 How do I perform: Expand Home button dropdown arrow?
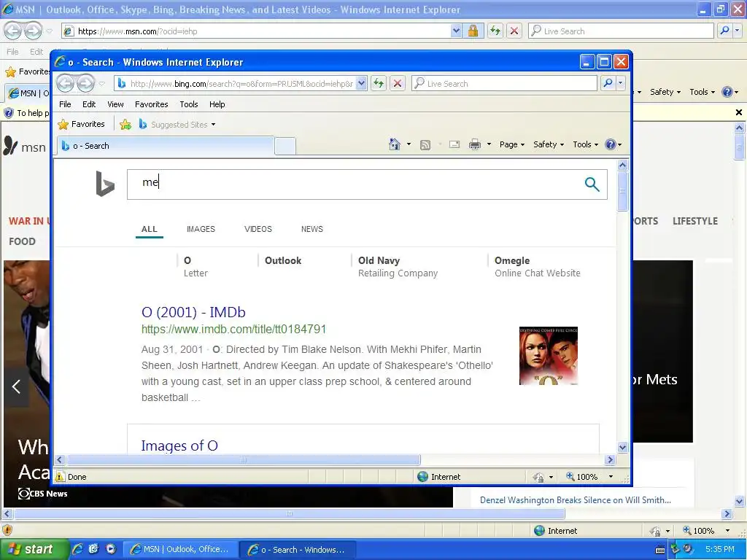click(x=409, y=144)
